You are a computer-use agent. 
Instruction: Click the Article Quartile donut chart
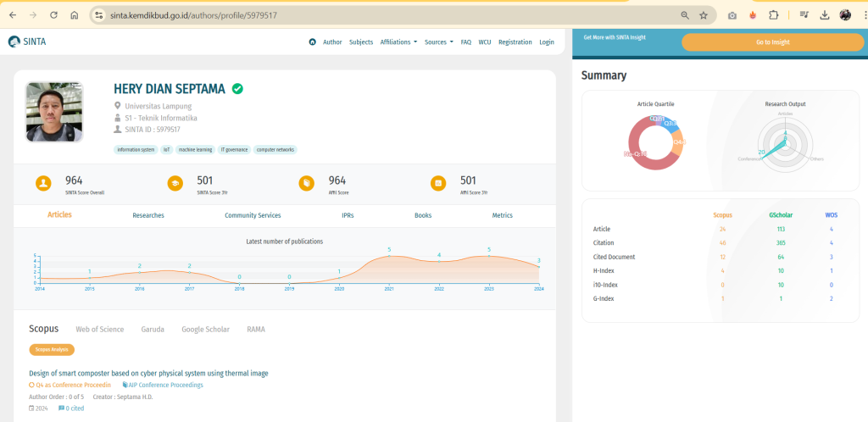pyautogui.click(x=655, y=140)
